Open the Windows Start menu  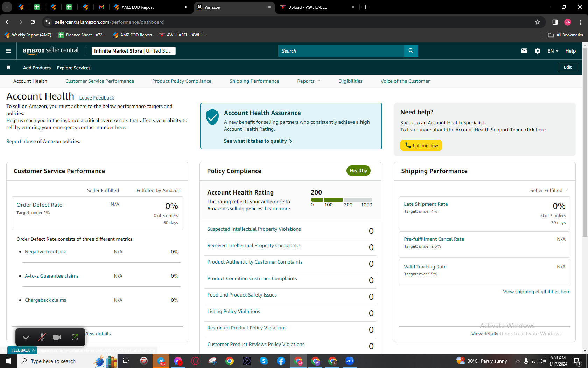coord(8,361)
